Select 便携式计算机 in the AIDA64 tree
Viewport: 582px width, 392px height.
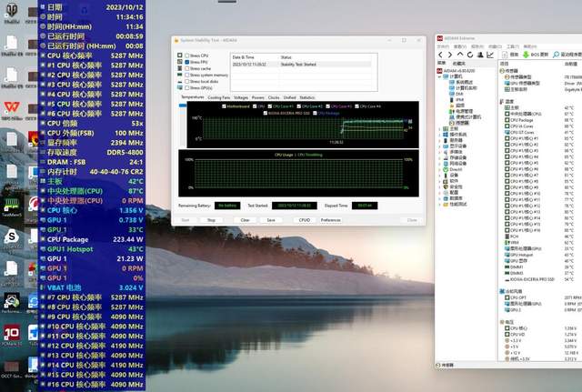point(465,117)
